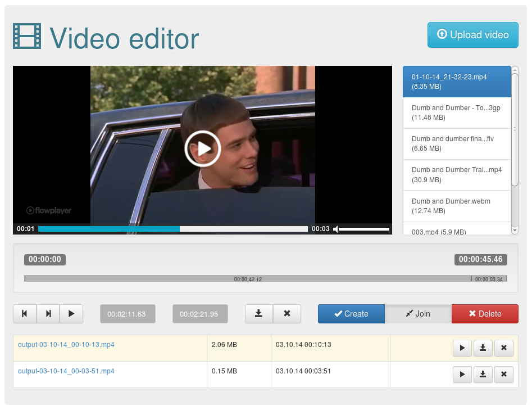Click the red Delete button
The height and width of the screenshot is (410, 532).
click(485, 313)
